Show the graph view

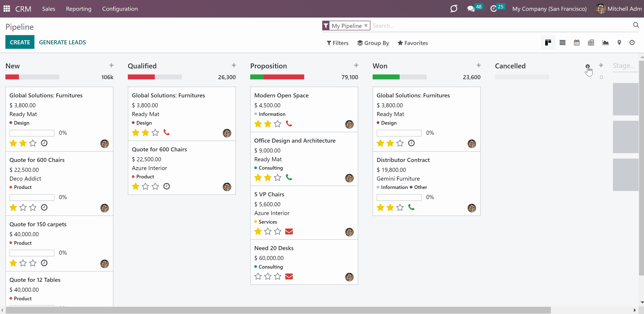605,43
